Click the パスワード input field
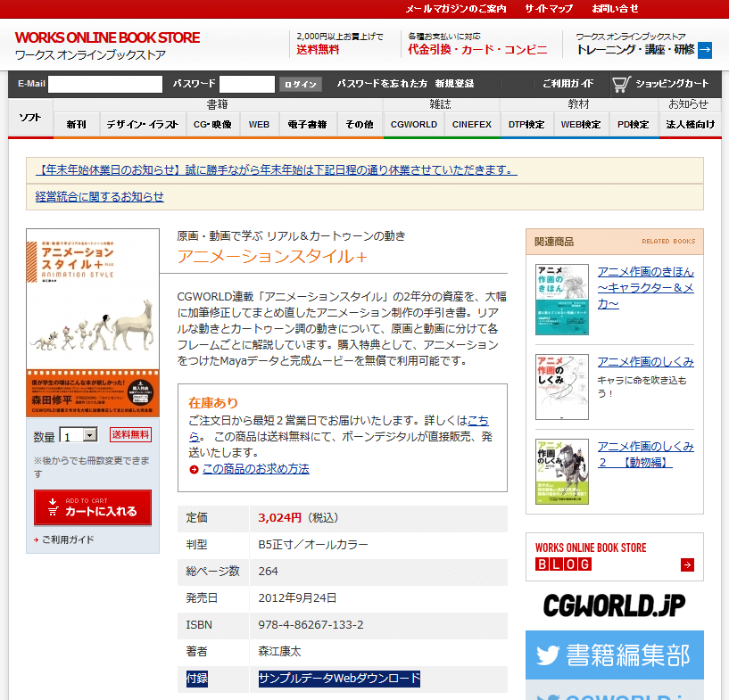The height and width of the screenshot is (700, 729). coord(247,84)
